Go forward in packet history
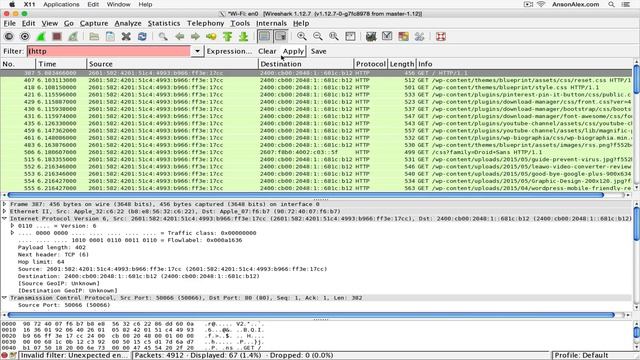The width and height of the screenshot is (640, 360). point(196,37)
